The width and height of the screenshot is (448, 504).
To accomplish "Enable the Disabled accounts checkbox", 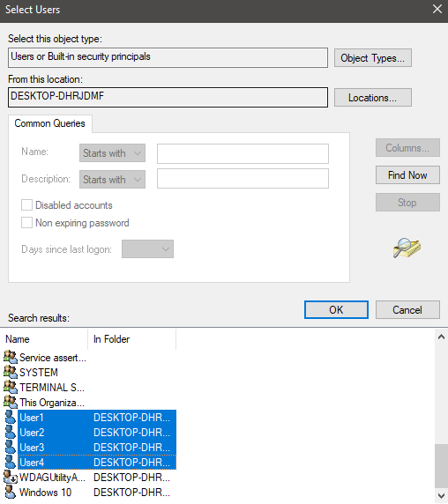I will click(x=26, y=204).
